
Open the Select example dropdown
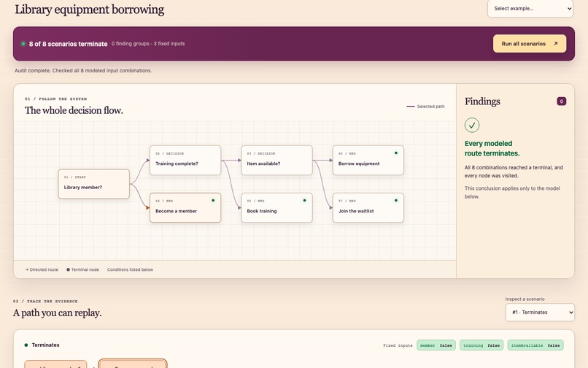click(x=530, y=8)
